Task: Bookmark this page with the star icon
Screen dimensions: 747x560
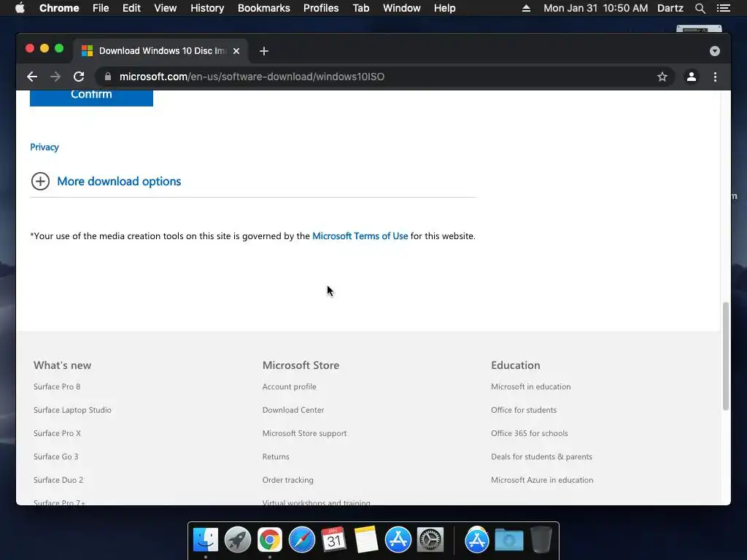Action: click(x=662, y=77)
